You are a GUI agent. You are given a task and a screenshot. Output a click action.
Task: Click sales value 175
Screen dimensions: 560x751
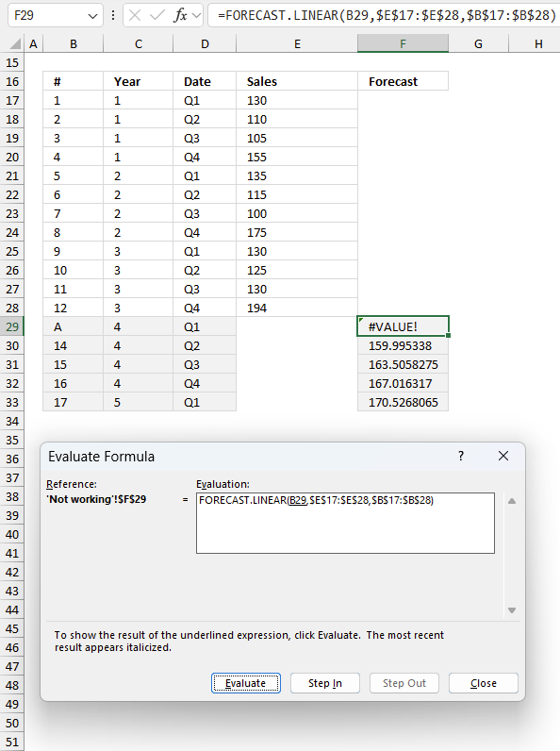[x=297, y=232]
